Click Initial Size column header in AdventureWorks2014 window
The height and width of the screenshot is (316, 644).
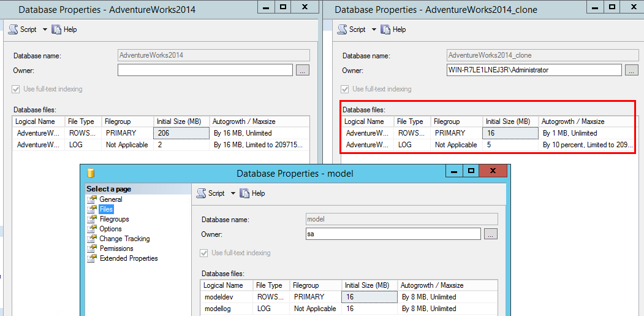tap(181, 121)
